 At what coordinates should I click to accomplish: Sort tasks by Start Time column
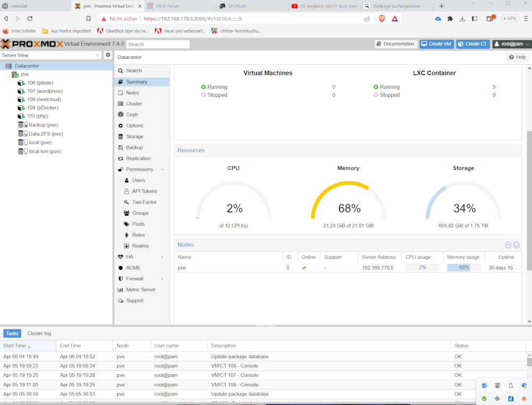point(28,345)
